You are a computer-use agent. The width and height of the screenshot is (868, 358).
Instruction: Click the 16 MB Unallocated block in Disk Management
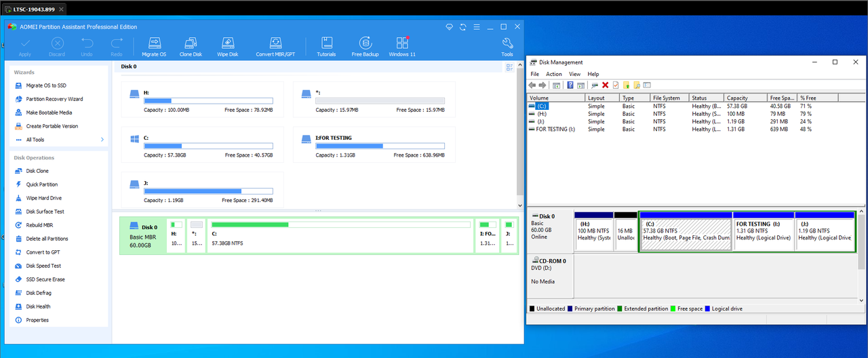(x=625, y=231)
